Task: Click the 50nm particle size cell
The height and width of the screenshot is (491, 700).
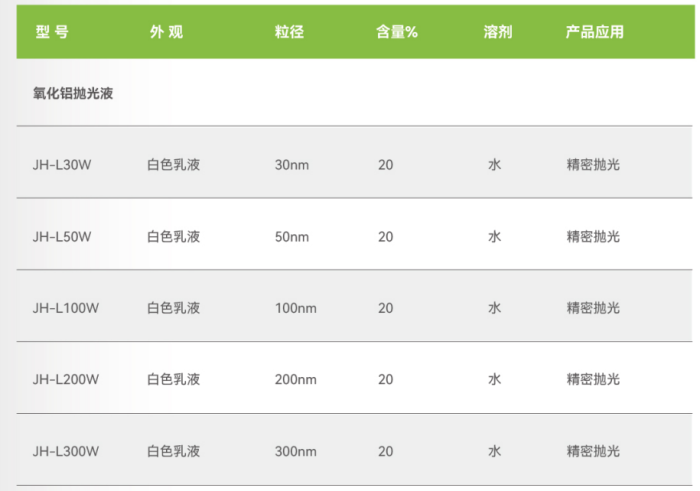Action: 291,237
